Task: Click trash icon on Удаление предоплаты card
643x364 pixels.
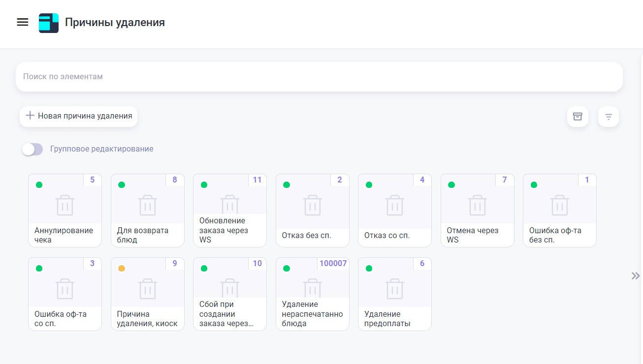Action: pos(395,289)
